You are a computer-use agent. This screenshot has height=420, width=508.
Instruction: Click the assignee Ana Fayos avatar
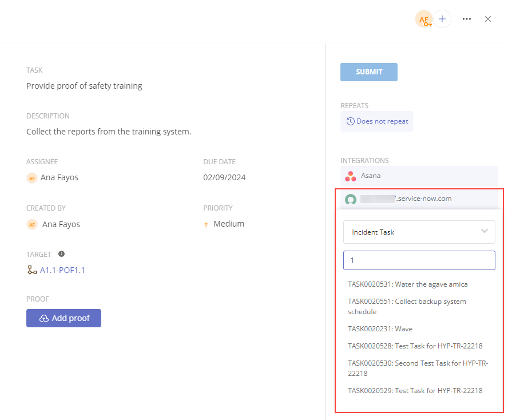(x=32, y=178)
